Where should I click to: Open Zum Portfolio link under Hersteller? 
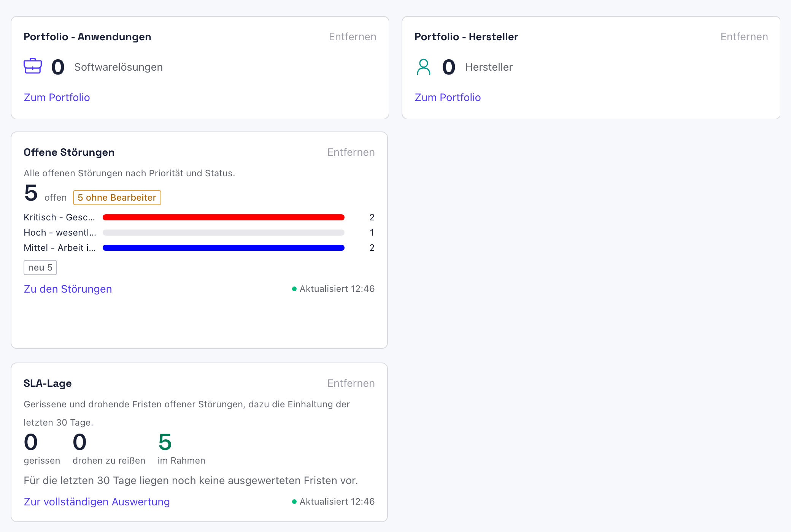[x=448, y=97]
